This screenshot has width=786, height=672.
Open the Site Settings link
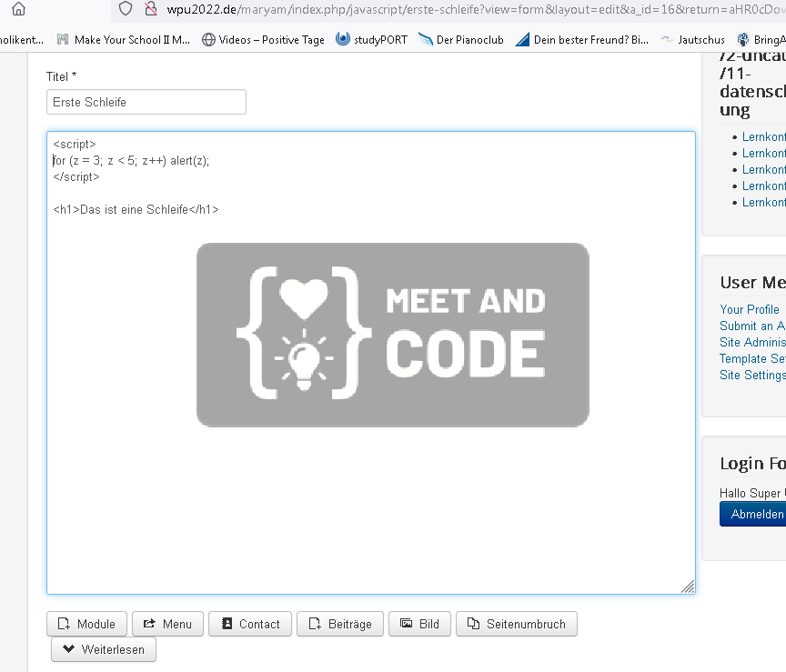coord(752,375)
